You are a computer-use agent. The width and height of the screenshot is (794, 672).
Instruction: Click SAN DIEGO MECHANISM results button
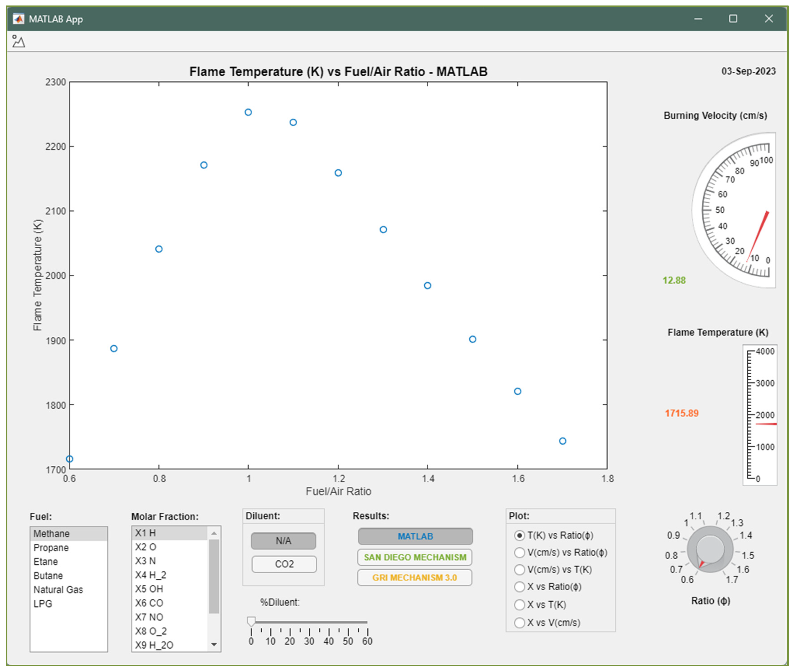click(415, 557)
